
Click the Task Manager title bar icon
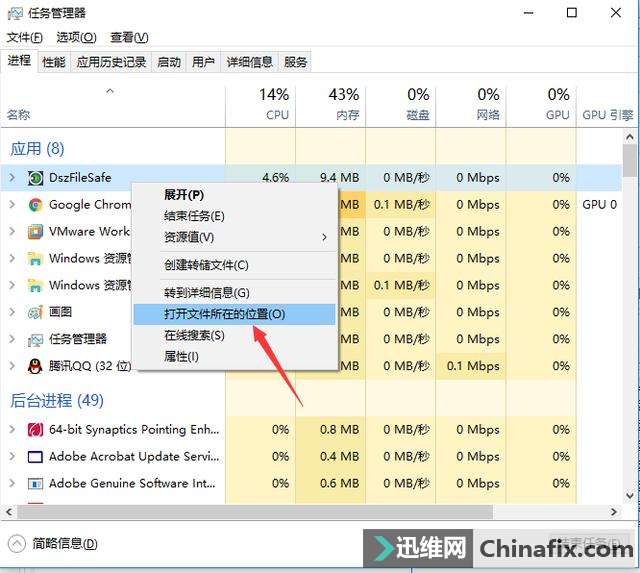15,13
